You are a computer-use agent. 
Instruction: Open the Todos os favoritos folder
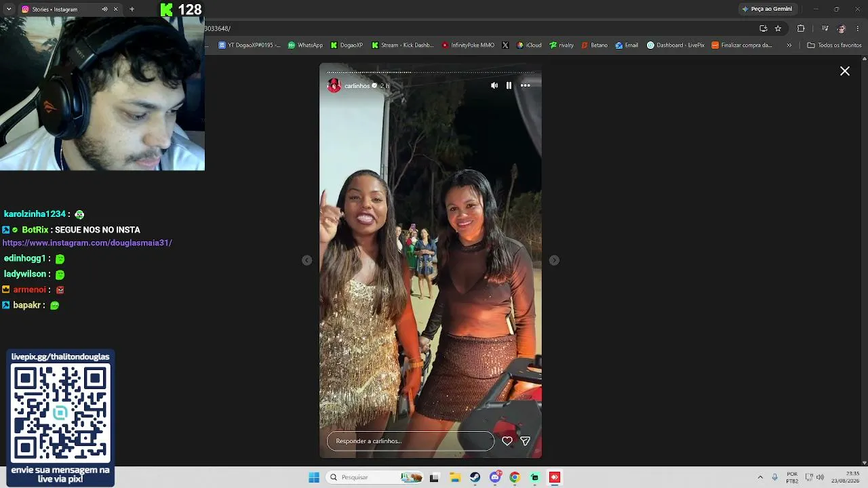click(834, 45)
